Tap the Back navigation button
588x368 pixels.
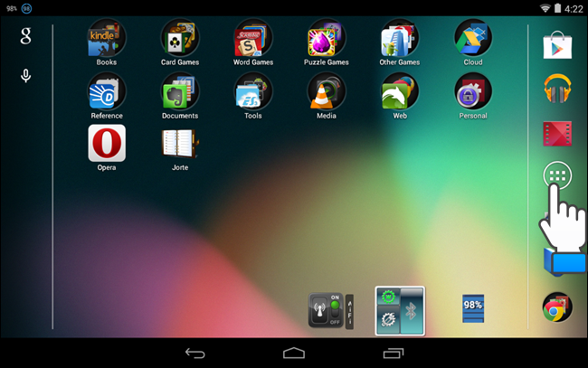click(x=195, y=353)
